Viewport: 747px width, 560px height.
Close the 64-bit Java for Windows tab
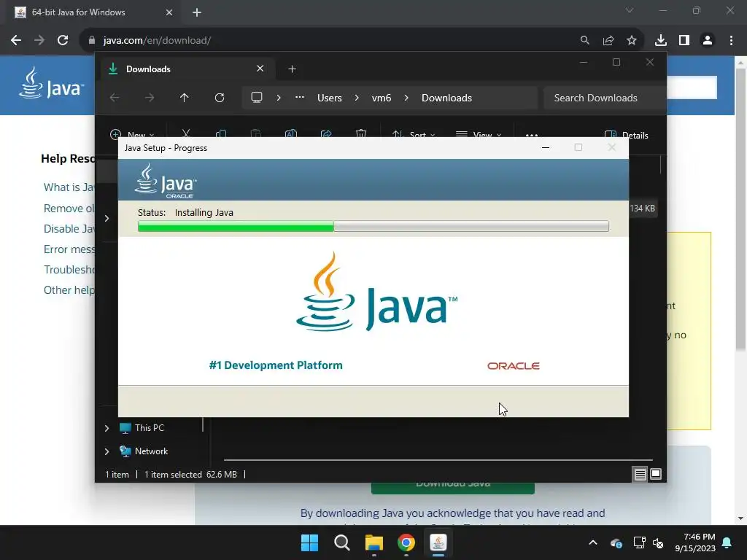[169, 12]
